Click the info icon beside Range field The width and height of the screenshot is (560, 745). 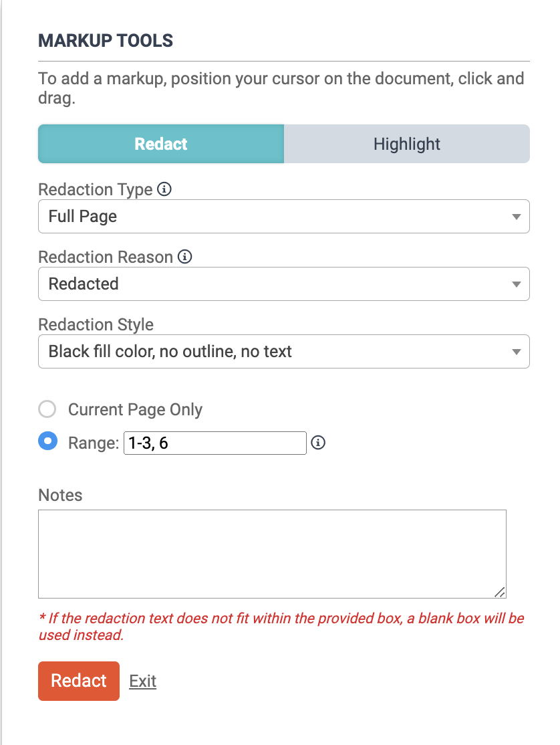(x=319, y=443)
